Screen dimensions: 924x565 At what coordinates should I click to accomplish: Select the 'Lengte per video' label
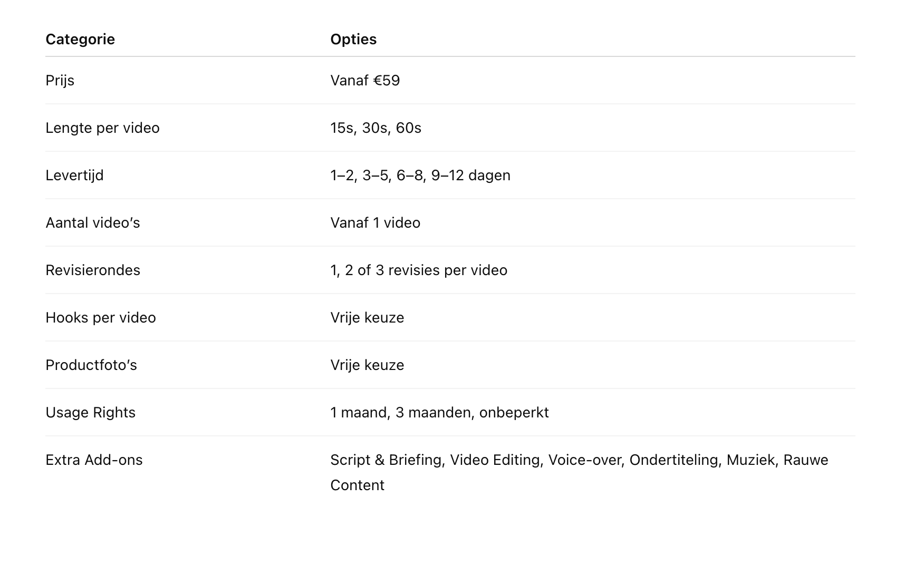click(102, 128)
